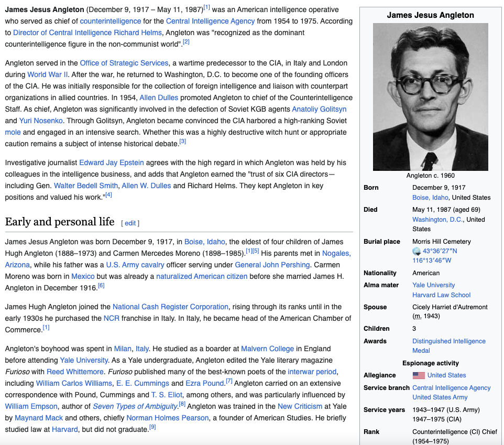Open the Maynard Mack link

[39, 418]
